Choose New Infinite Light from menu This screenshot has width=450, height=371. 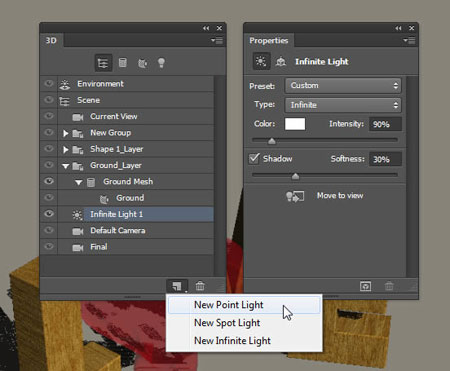(x=232, y=341)
